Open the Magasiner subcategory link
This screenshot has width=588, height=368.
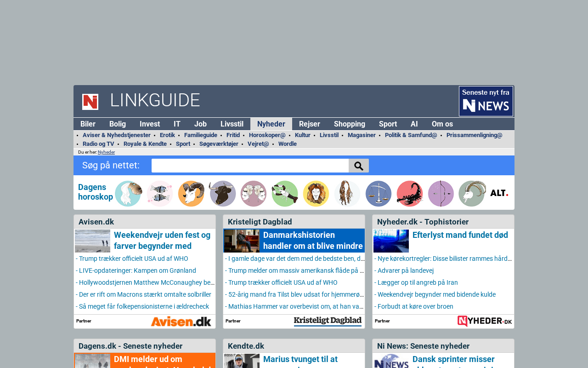[362, 135]
